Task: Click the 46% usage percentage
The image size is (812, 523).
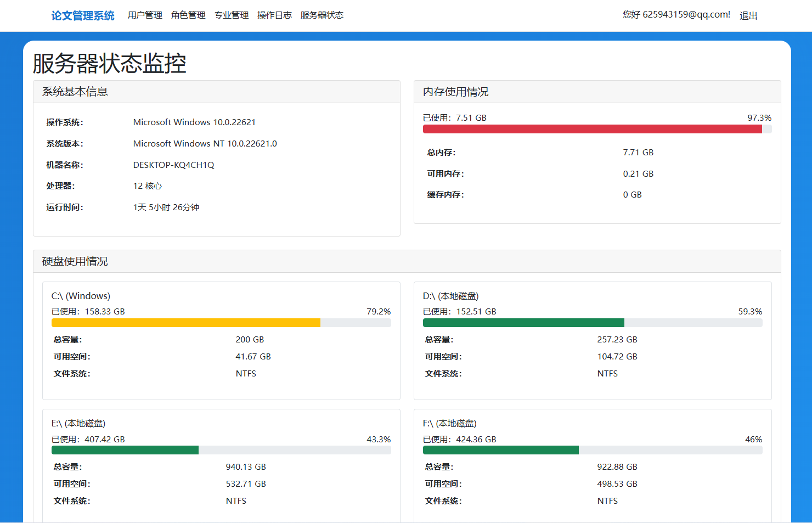Action: tap(754, 440)
